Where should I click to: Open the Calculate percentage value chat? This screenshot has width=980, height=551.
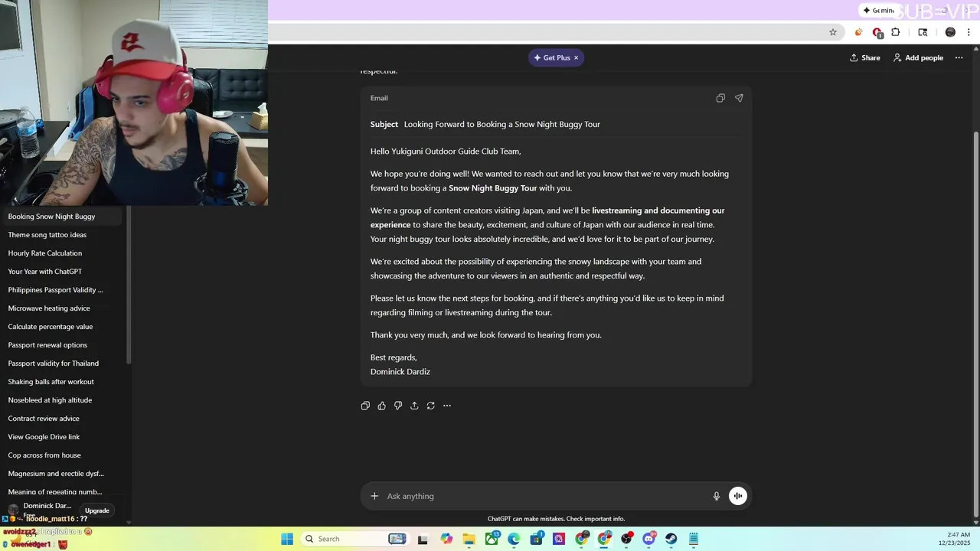[x=60, y=327]
